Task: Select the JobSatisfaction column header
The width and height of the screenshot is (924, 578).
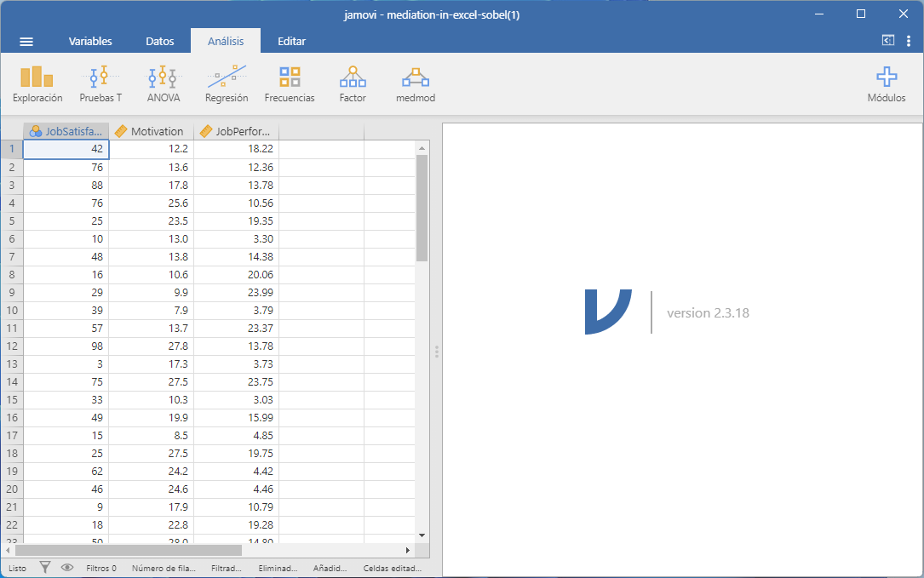Action: coord(66,131)
